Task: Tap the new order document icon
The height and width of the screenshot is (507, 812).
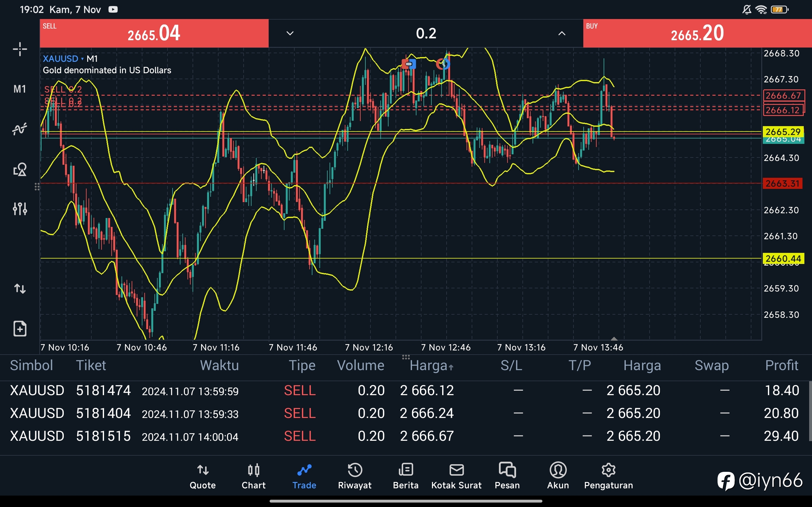Action: pos(20,329)
